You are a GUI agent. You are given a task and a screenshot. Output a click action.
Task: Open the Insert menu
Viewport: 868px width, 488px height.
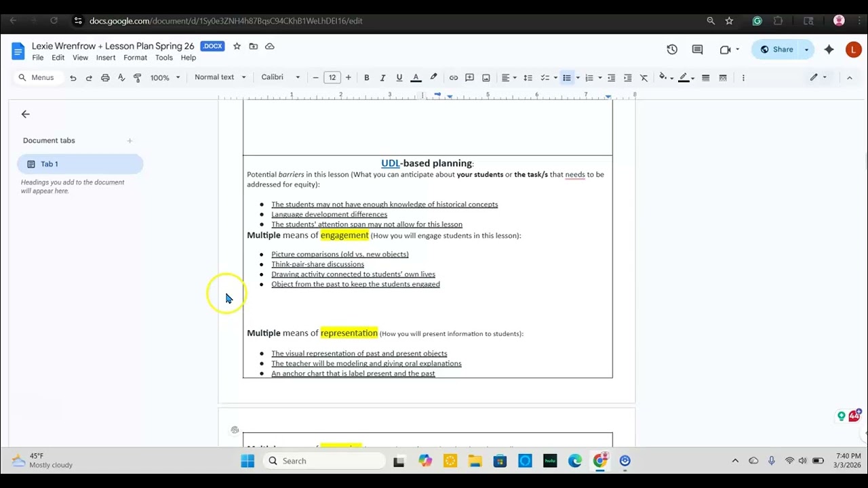(x=106, y=58)
